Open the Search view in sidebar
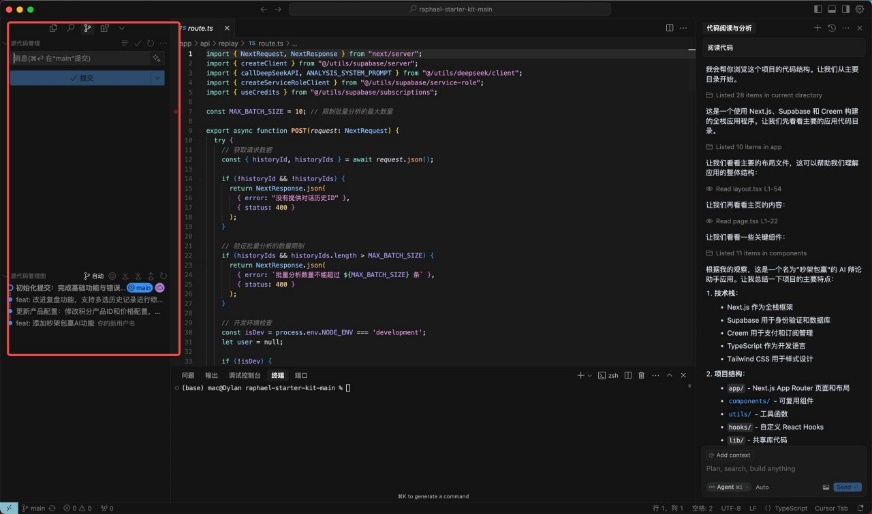The width and height of the screenshot is (872, 514). click(x=70, y=28)
